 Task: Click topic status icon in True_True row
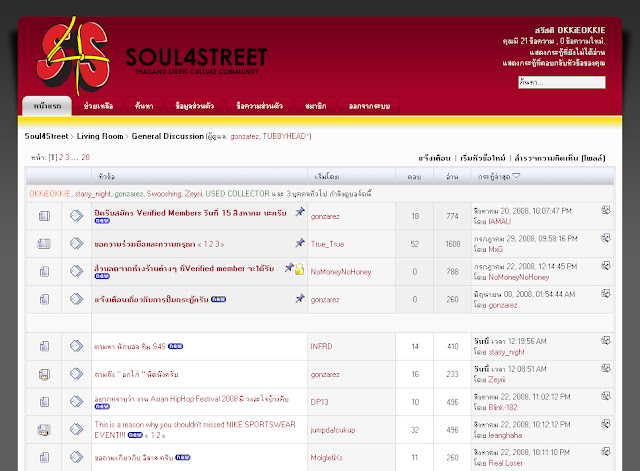44,244
